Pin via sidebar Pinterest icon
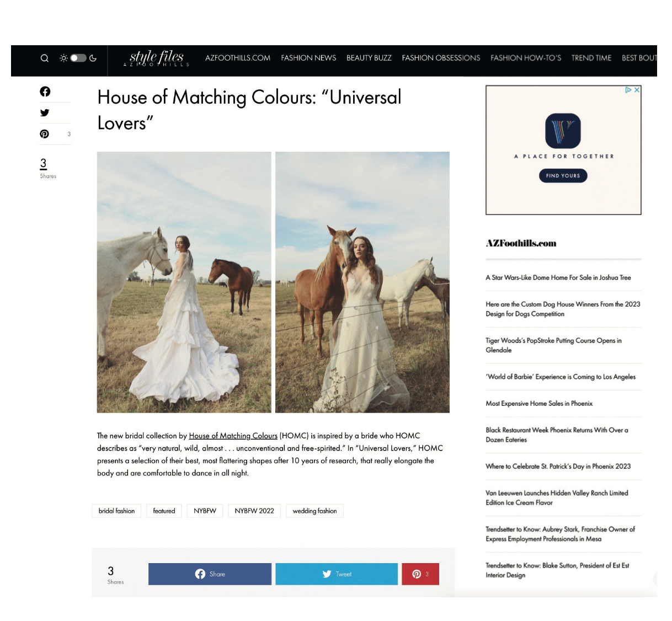Screen dimensions: 672x621 click(45, 134)
